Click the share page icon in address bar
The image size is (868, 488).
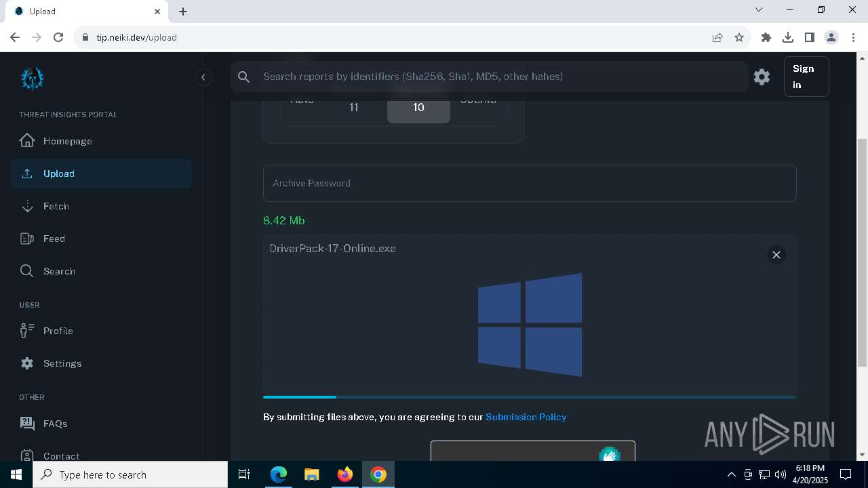717,37
